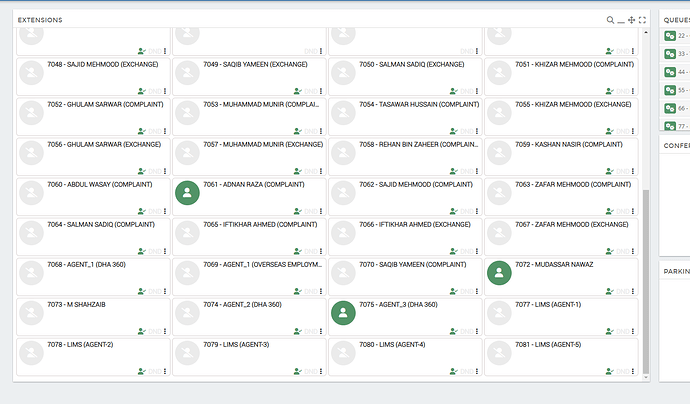
Task: Select '7059 - KASHAN NASIR (COMPLAINT)' label
Action: point(569,144)
